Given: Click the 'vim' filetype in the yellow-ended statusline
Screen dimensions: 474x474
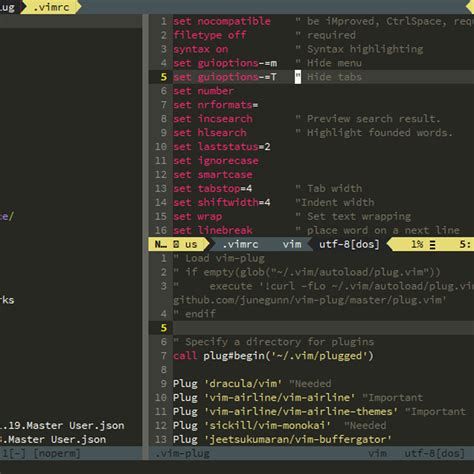Looking at the screenshot, I should click(x=292, y=244).
